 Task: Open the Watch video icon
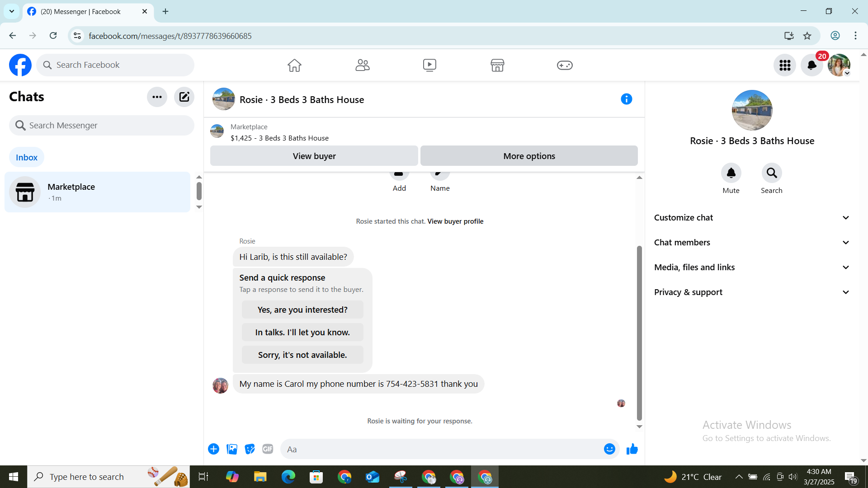click(x=429, y=65)
